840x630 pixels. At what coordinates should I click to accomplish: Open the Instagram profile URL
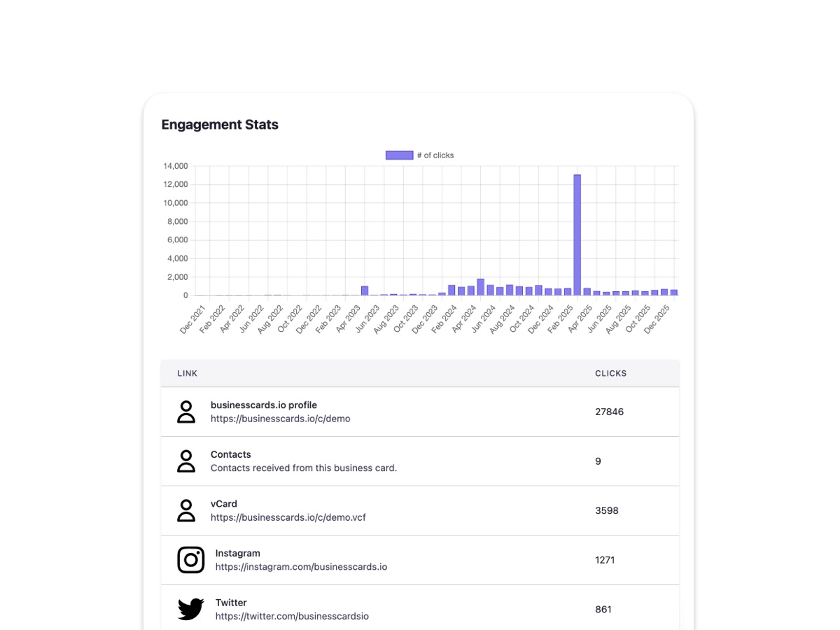(x=301, y=567)
